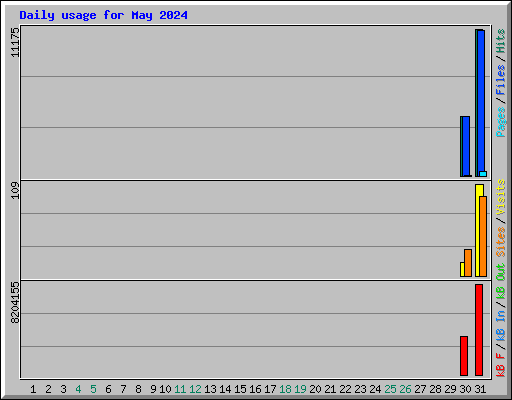Click day label 31 on the x-axis
Viewport: 512px width, 400px height.
(480, 389)
